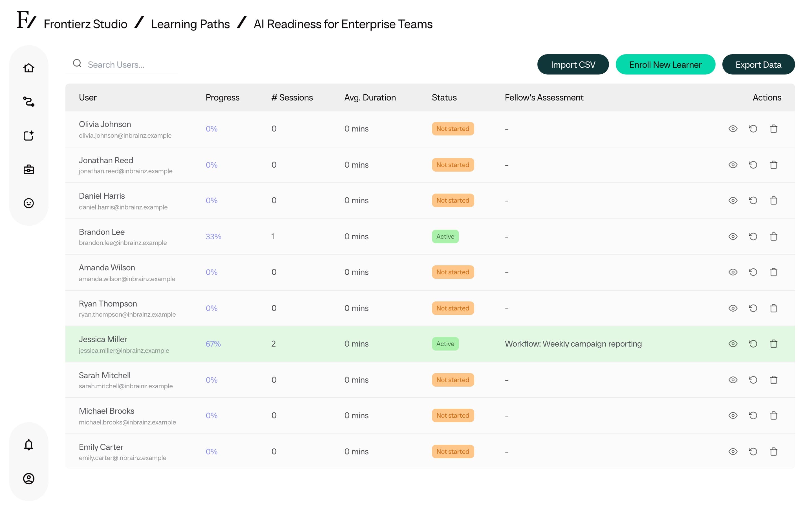Screen dimensions: 812x508
Task: Reset progress for Olivia Johnson
Action: (x=753, y=129)
